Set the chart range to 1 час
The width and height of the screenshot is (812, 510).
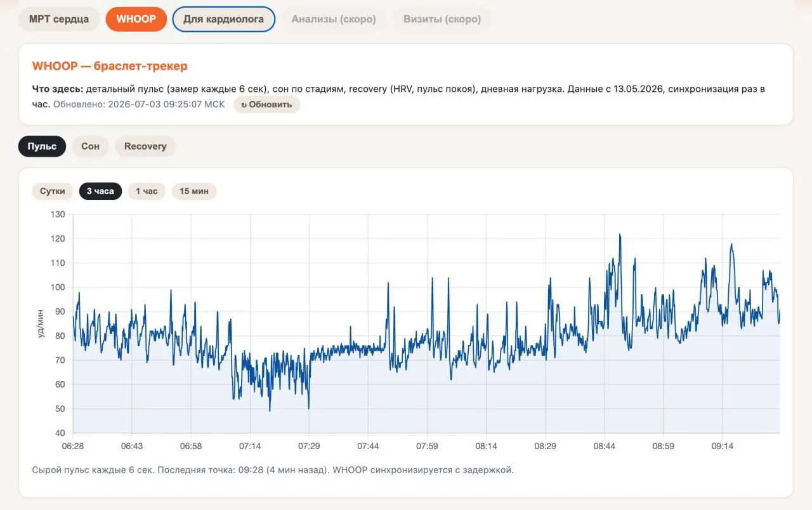pos(147,191)
